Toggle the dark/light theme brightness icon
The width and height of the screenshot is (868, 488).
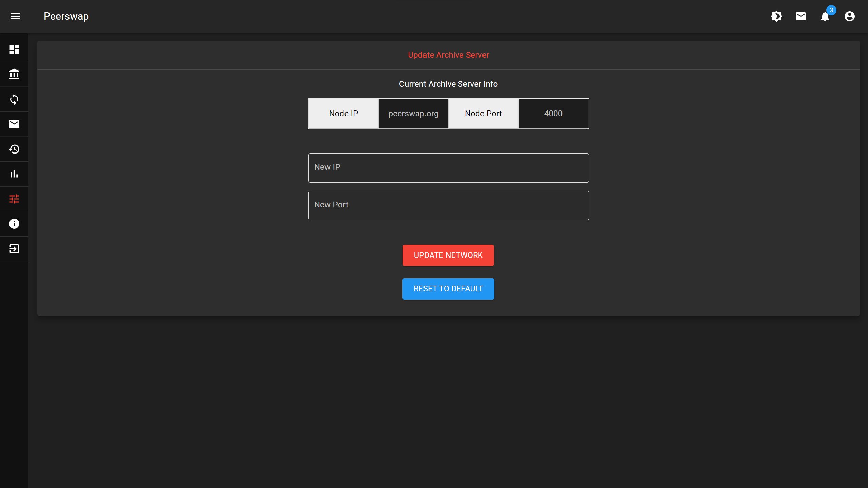click(x=776, y=16)
